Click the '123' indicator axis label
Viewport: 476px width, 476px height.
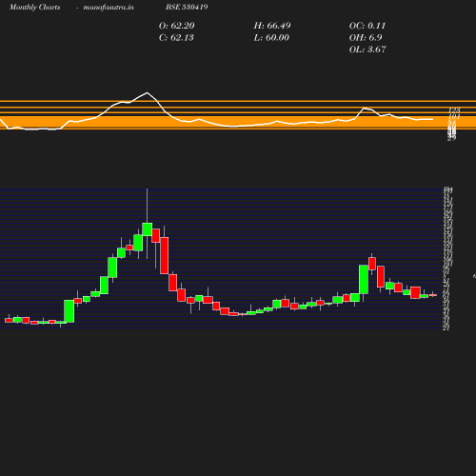pyautogui.click(x=454, y=110)
